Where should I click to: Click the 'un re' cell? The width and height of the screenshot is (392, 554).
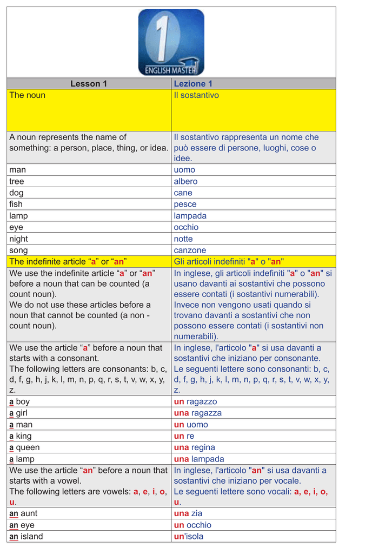[254, 436]
